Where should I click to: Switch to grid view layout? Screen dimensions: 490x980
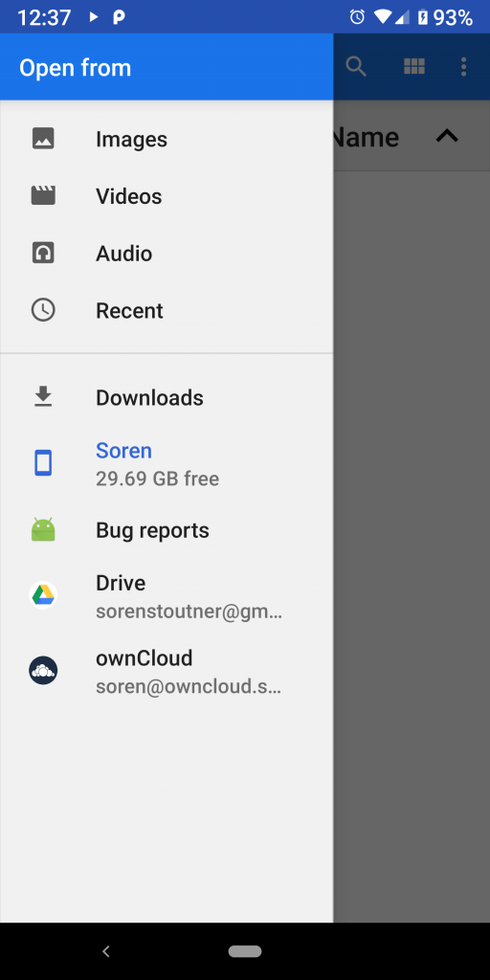point(414,66)
